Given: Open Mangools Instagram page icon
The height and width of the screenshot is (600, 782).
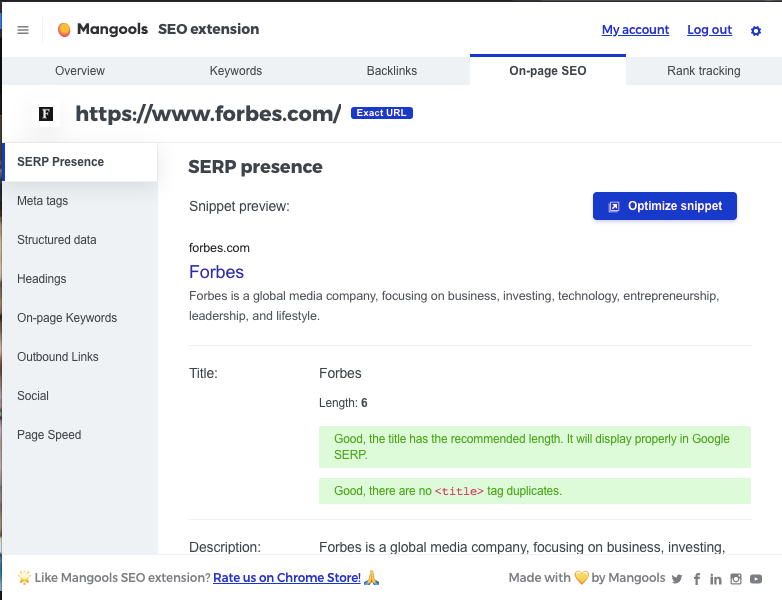Looking at the screenshot, I should pos(736,579).
